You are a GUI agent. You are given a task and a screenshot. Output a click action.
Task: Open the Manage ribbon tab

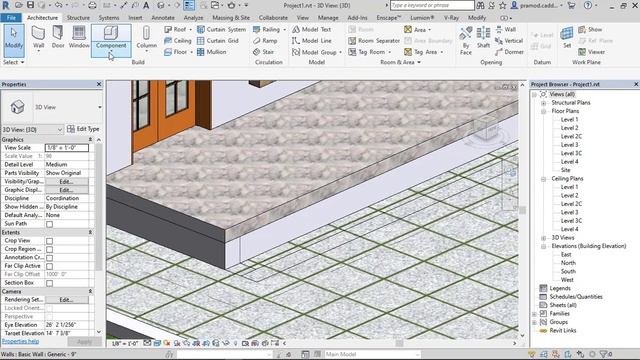point(328,18)
